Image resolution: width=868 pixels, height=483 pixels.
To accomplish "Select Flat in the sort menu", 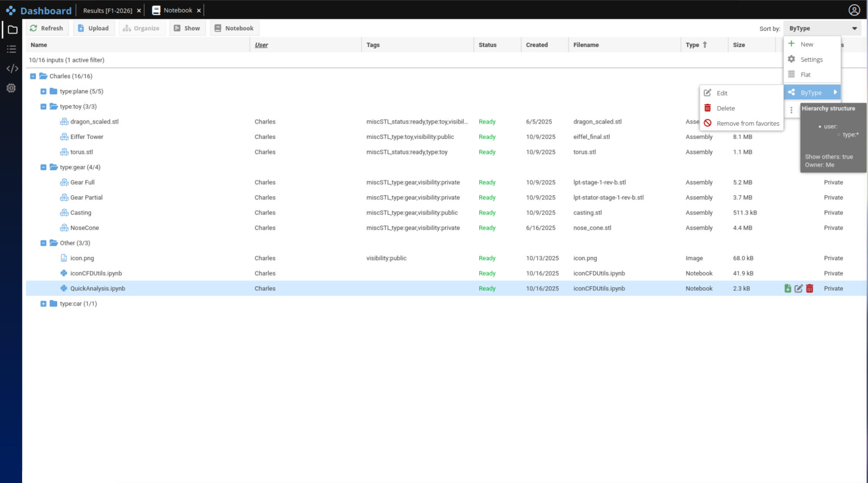I will (x=806, y=75).
